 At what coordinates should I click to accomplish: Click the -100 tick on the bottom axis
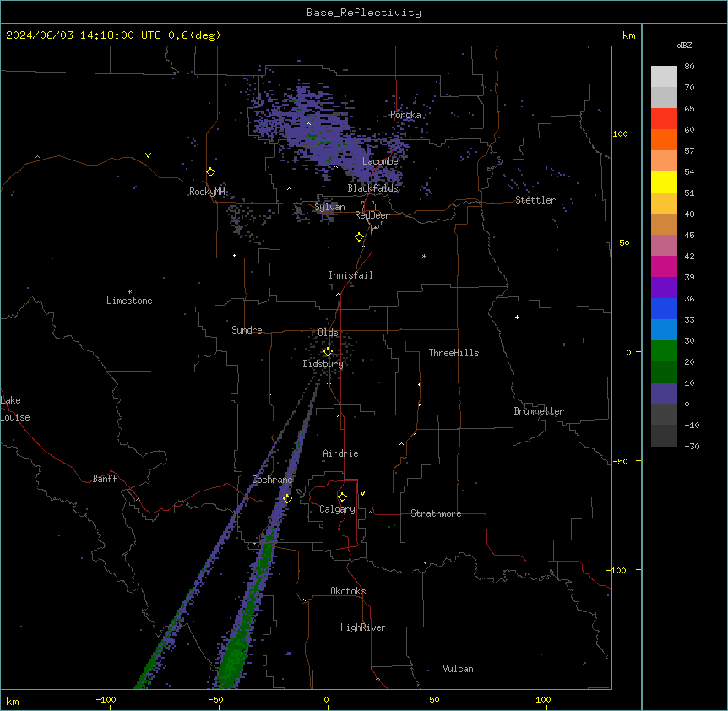(x=106, y=699)
